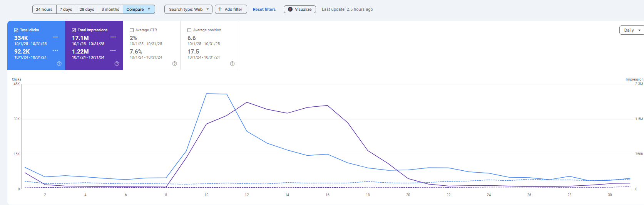The height and width of the screenshot is (205, 644).
Task: Switch to the 7 days range
Action: (66, 9)
